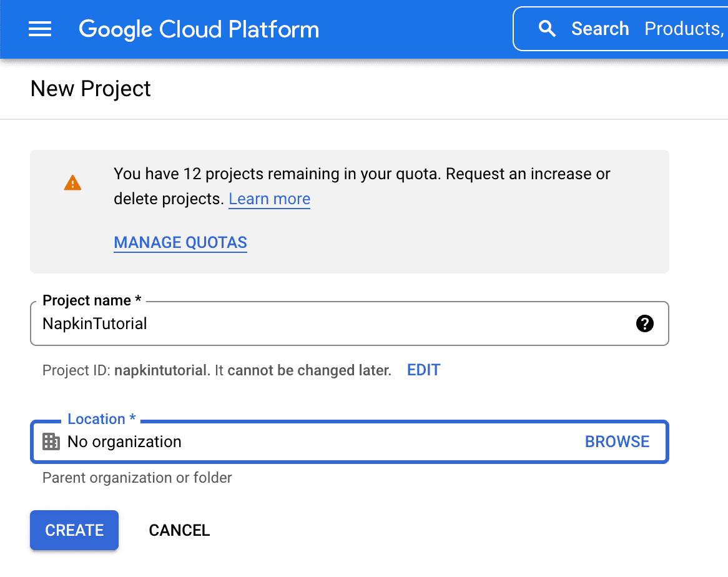Click the New Project page heading
Screen dimensions: 728x577
91,89
